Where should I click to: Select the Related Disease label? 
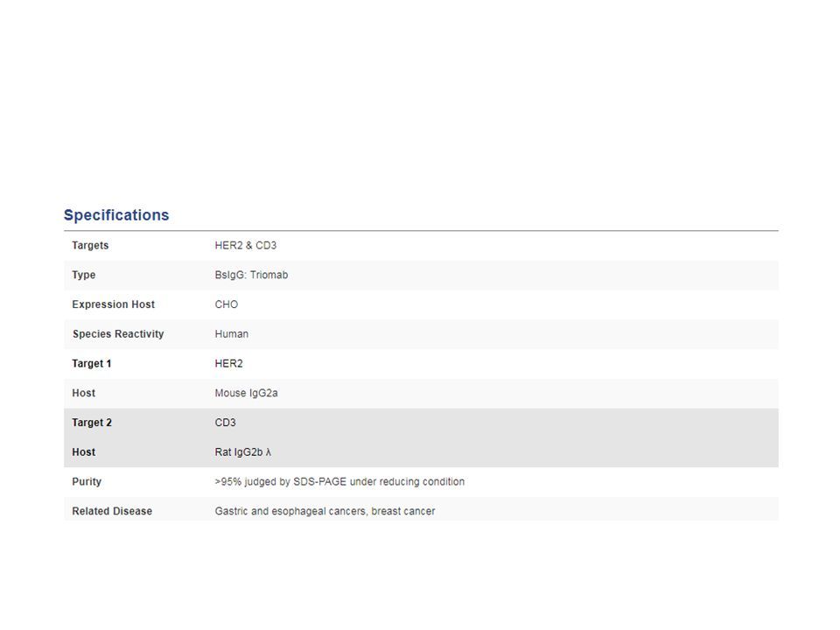tap(112, 511)
